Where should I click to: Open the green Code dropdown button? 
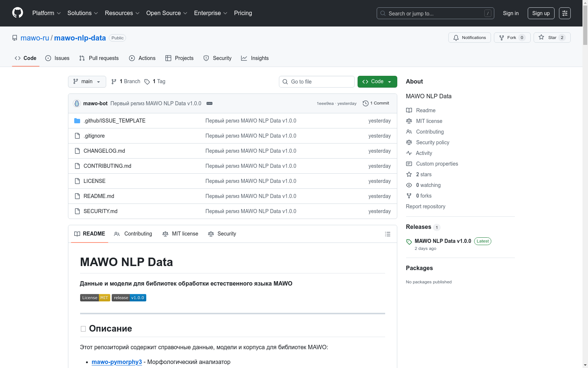pos(377,82)
